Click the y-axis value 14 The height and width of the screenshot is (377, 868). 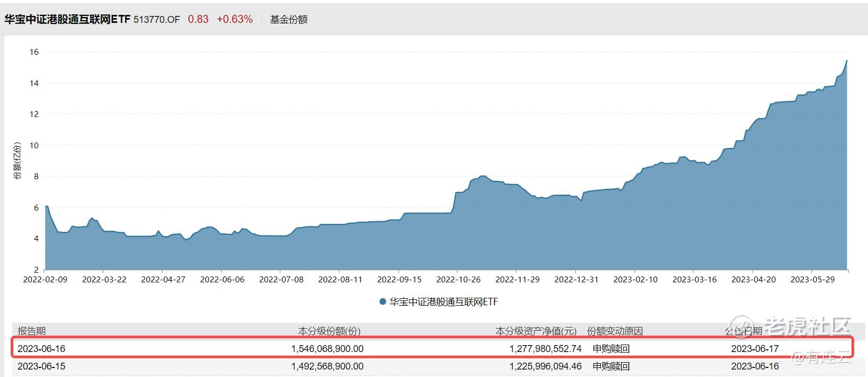pos(34,83)
